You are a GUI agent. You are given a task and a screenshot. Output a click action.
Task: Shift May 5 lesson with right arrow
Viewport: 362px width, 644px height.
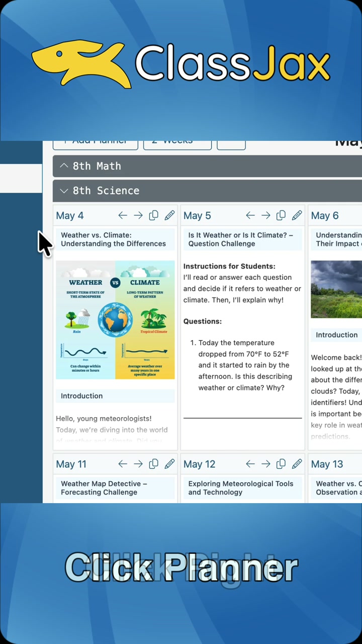pyautogui.click(x=266, y=215)
